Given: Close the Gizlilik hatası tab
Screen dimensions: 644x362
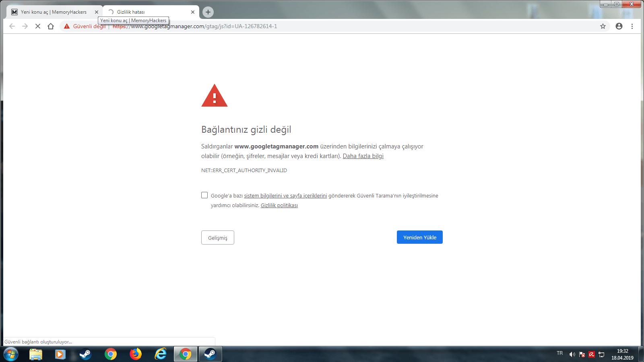Looking at the screenshot, I should pos(193,12).
